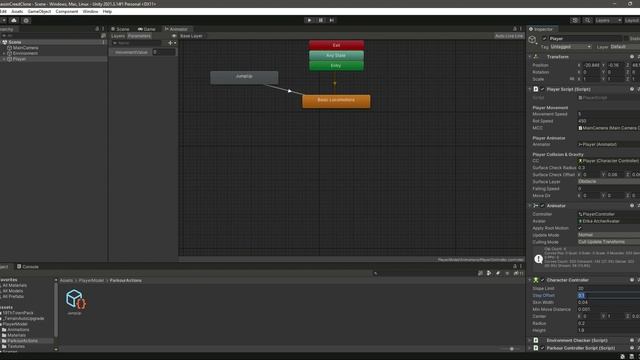Image resolution: width=640 pixels, height=360 pixels.
Task: Select Environment in the Hierarchy
Action: point(24,53)
